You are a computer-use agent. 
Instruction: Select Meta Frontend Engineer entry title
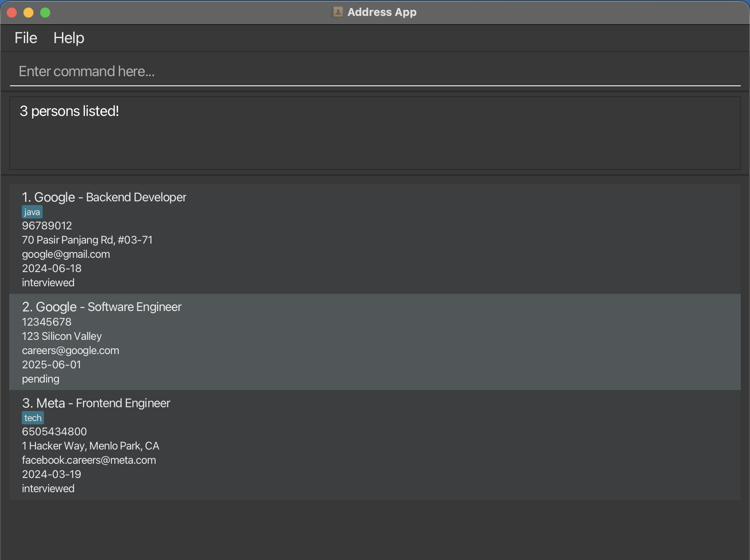(x=96, y=403)
